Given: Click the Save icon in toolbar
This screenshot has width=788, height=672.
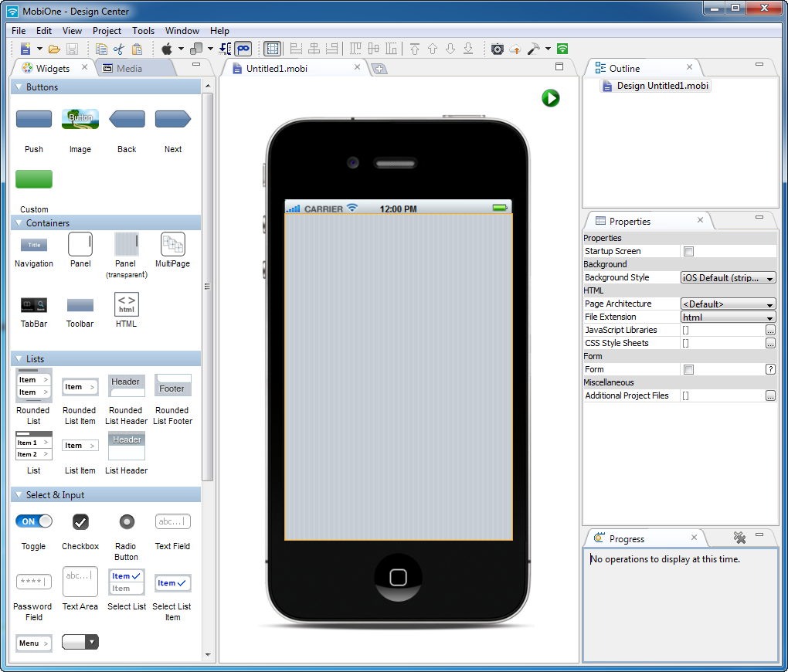Looking at the screenshot, I should 72,49.
